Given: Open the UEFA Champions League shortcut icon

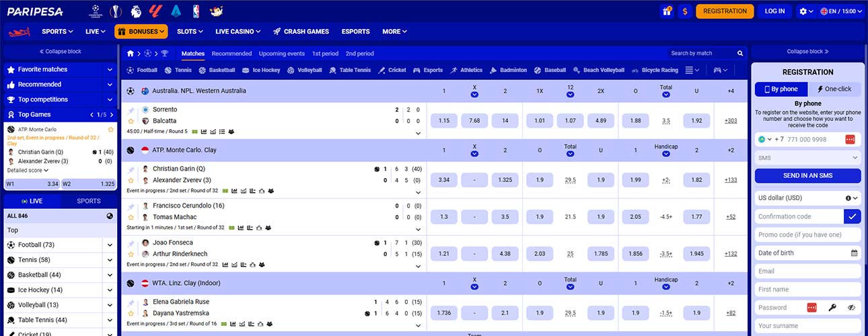Looking at the screenshot, I should click(x=97, y=11).
